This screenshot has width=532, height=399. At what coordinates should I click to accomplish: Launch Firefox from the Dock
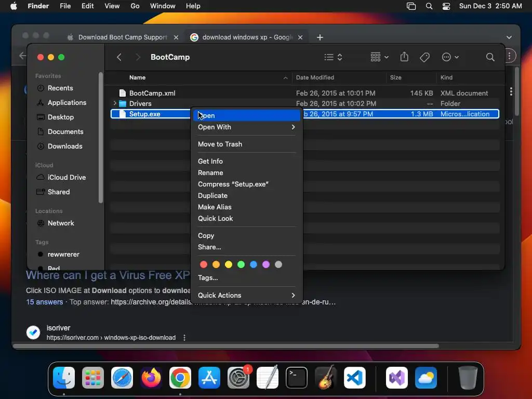(x=151, y=378)
